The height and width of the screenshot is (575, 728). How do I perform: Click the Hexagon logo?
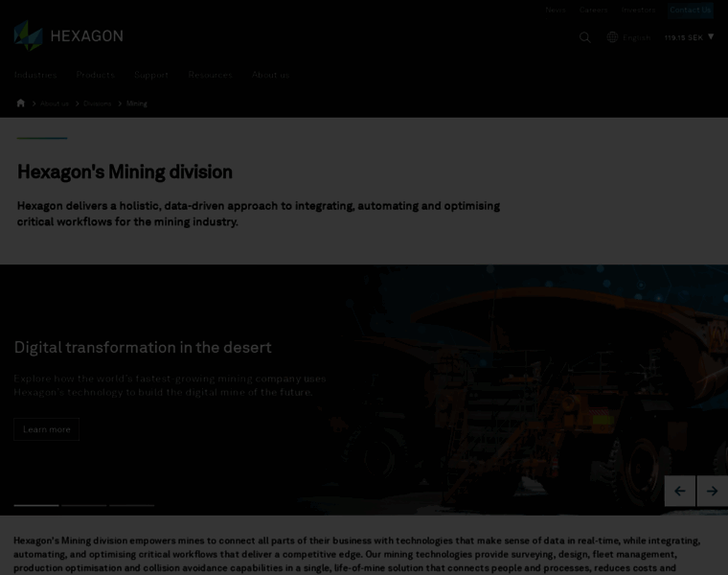pos(69,35)
